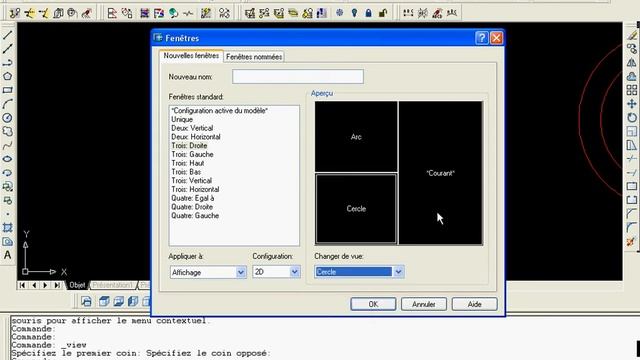Select the Polygon draw tool

click(x=7, y=76)
